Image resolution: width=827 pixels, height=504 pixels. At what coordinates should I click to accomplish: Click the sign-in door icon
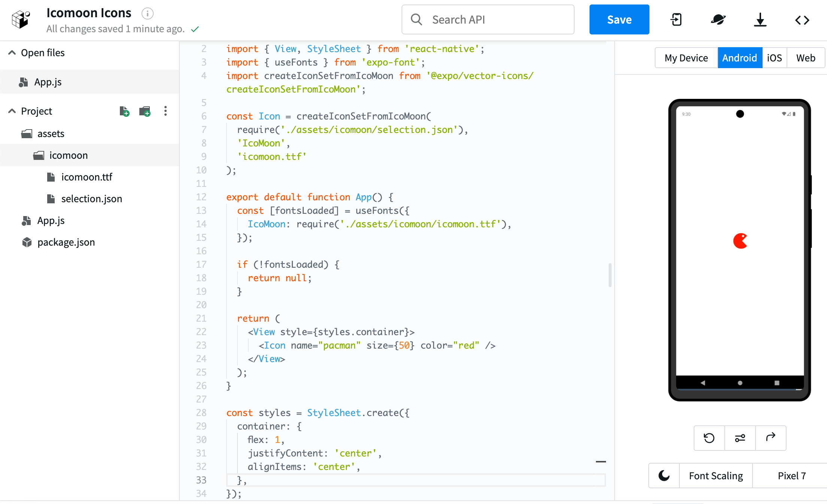(x=676, y=19)
